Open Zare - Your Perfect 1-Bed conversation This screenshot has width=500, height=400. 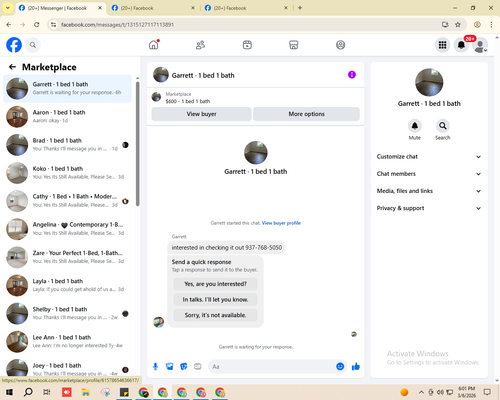pyautogui.click(x=68, y=257)
